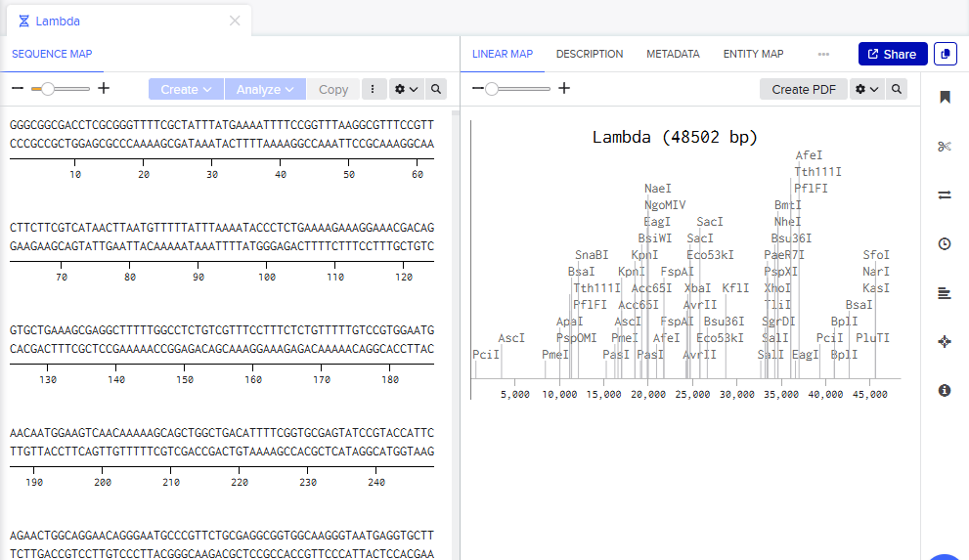
Task: Open linear map gear settings dropdown
Action: (x=867, y=89)
